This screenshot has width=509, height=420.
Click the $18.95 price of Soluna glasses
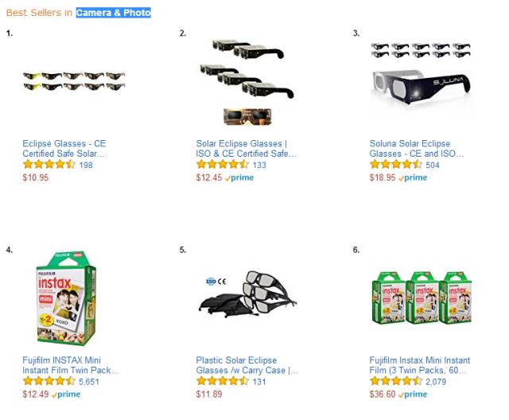(383, 178)
